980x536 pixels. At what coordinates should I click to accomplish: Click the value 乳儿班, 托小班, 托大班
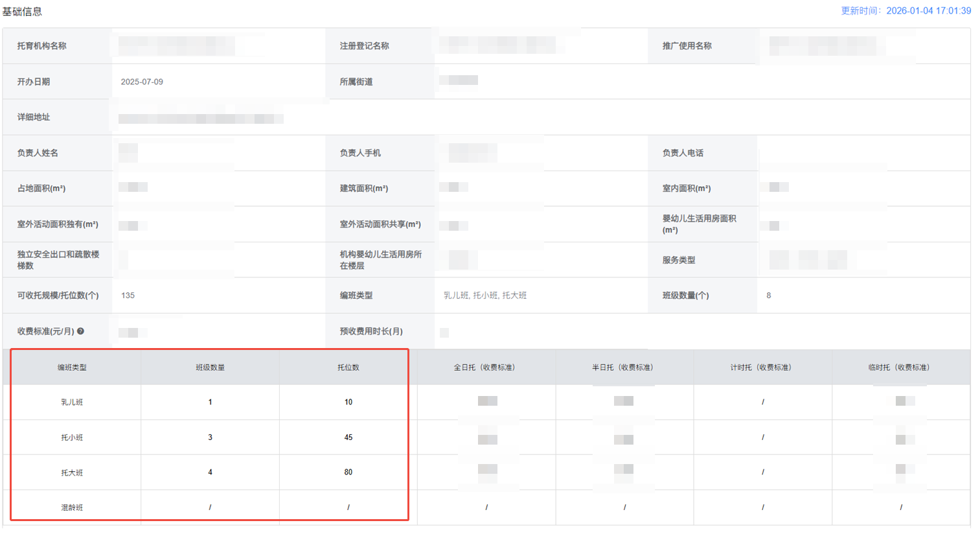484,296
